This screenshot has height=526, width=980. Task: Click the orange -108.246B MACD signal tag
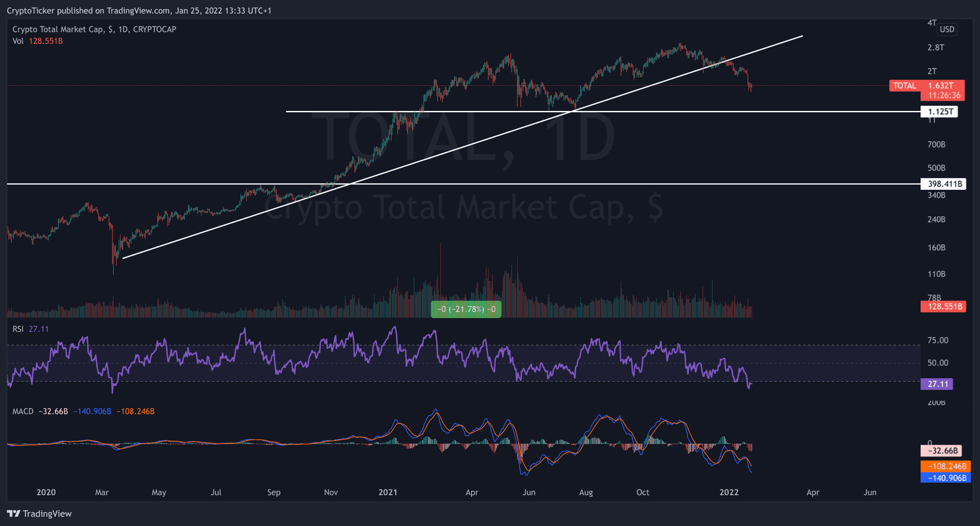tap(946, 466)
